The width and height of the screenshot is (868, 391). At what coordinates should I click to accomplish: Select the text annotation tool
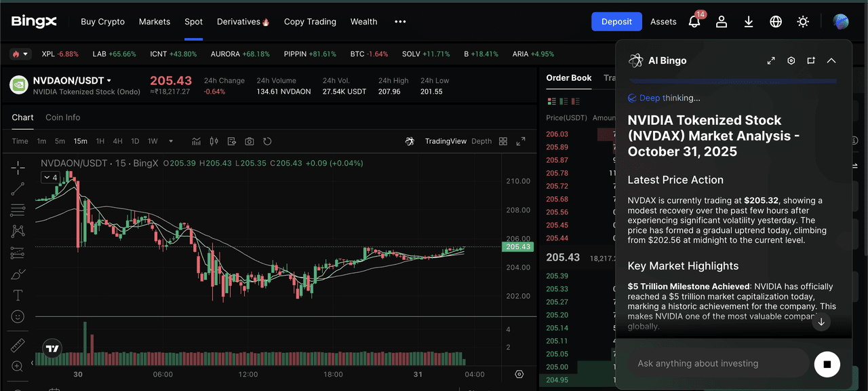(18, 295)
